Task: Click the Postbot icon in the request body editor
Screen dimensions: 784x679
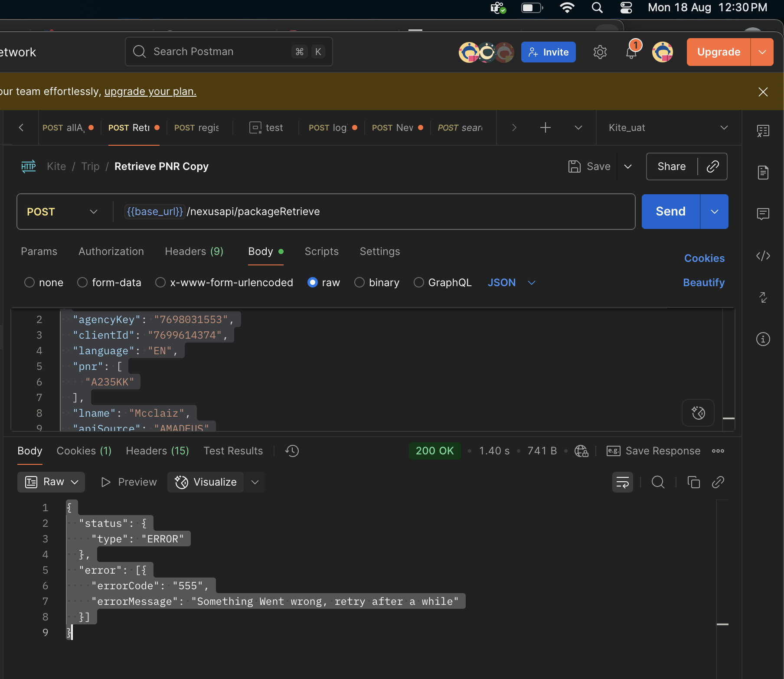Action: pyautogui.click(x=698, y=413)
